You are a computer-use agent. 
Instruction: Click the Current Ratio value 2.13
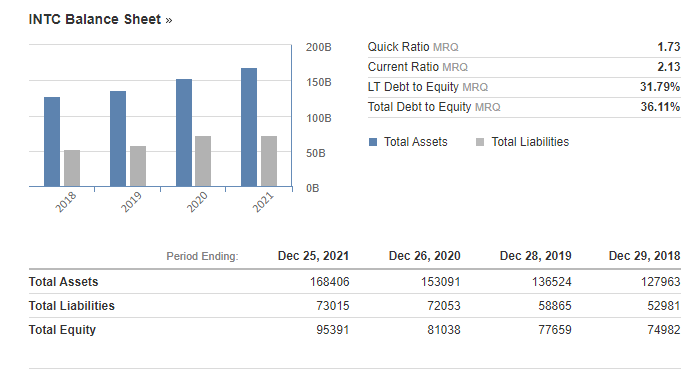click(x=669, y=67)
